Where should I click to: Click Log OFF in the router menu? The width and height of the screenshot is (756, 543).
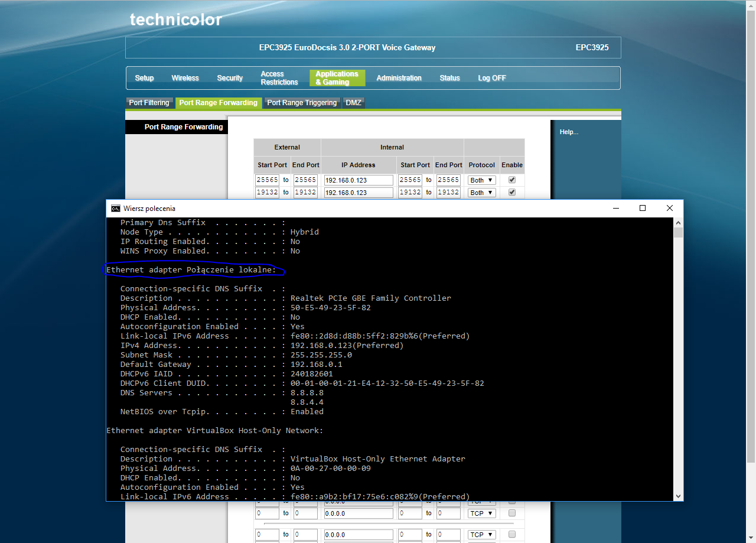[x=492, y=78]
